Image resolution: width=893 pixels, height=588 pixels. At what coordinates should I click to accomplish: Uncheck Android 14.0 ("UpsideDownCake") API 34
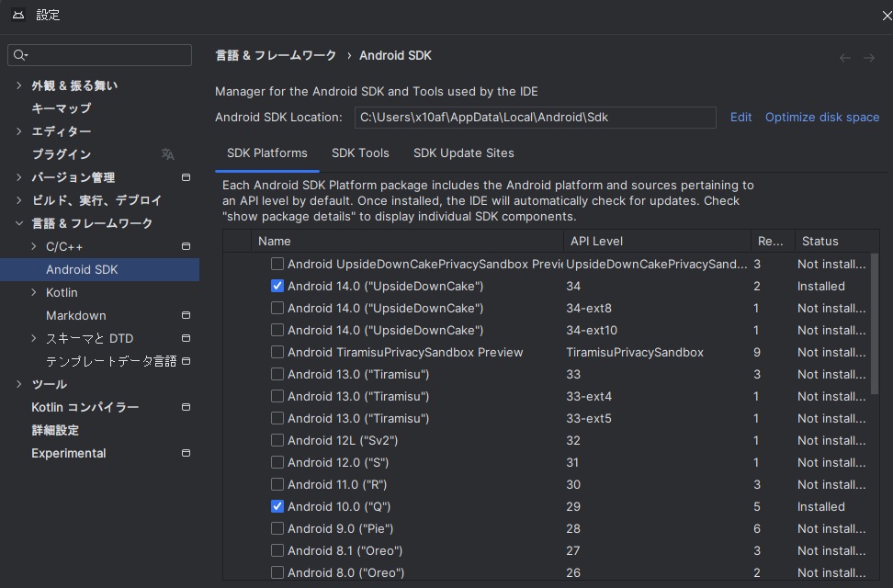coord(277,286)
